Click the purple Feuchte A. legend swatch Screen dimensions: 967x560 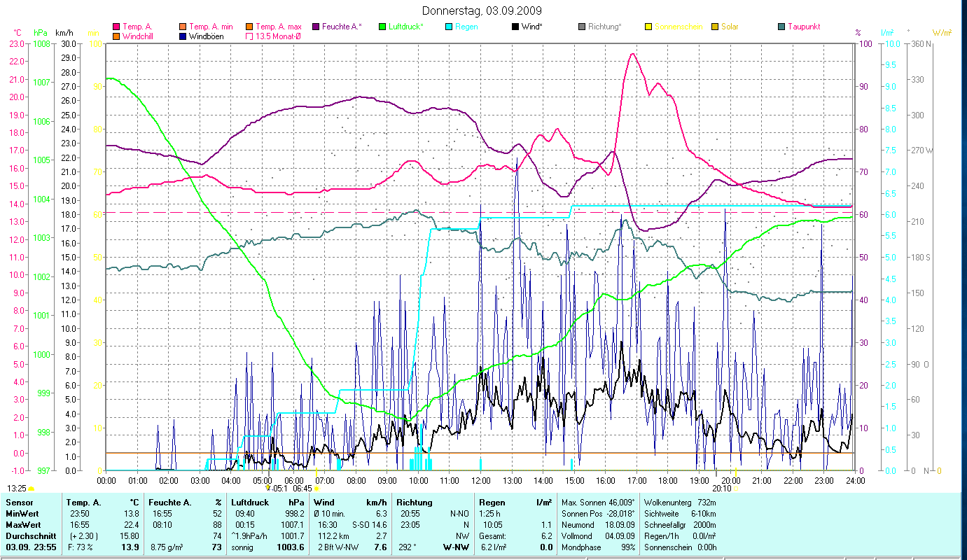(x=315, y=27)
